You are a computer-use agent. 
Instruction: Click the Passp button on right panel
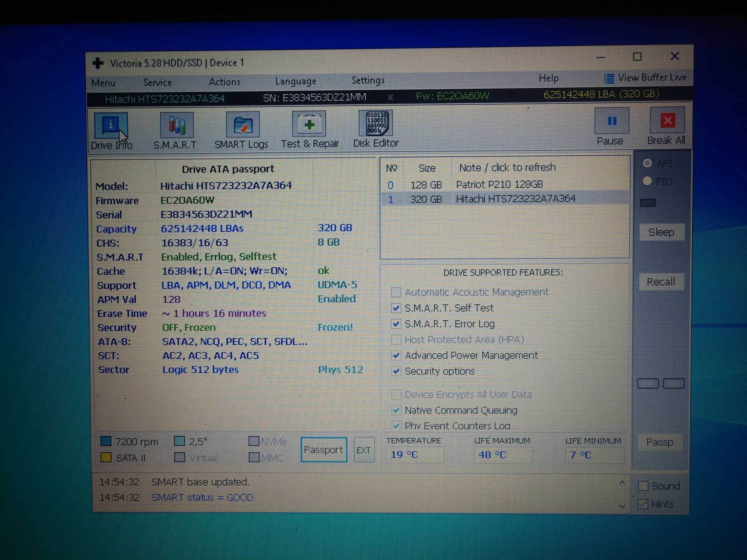coord(660,442)
